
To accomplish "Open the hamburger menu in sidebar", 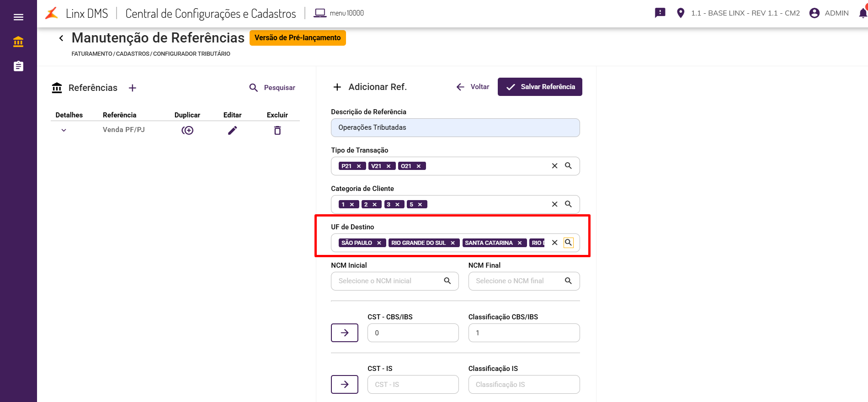I will 18,17.
